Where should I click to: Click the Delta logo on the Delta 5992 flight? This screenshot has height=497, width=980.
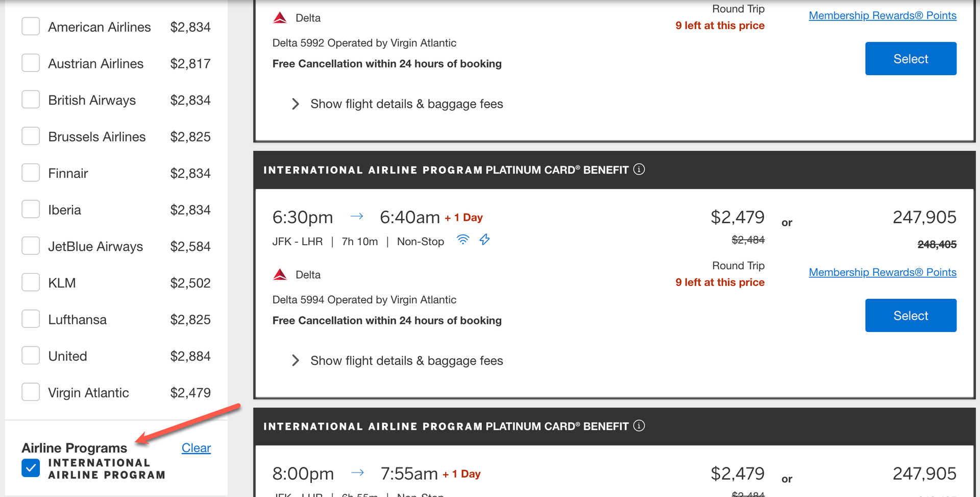[x=280, y=17]
